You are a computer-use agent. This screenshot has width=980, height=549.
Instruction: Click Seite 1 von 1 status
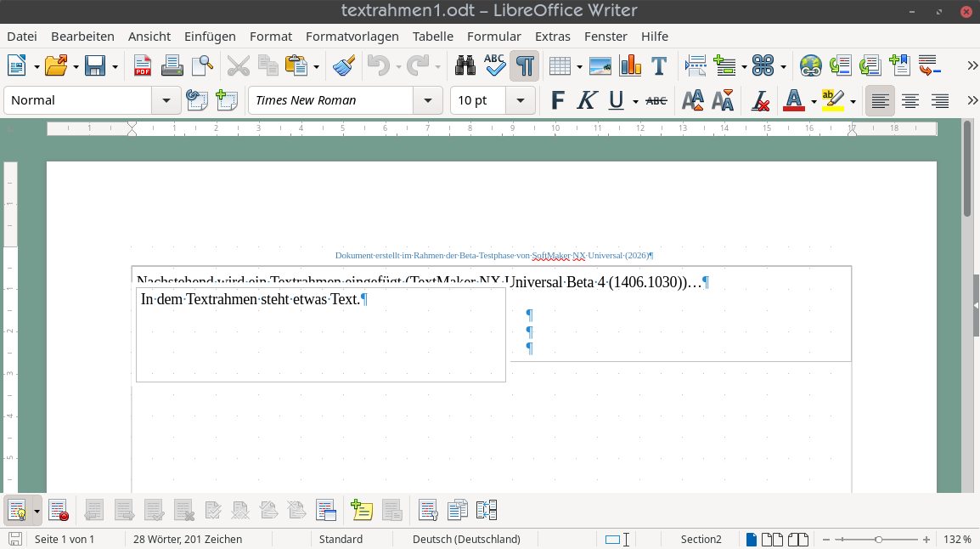pyautogui.click(x=65, y=539)
